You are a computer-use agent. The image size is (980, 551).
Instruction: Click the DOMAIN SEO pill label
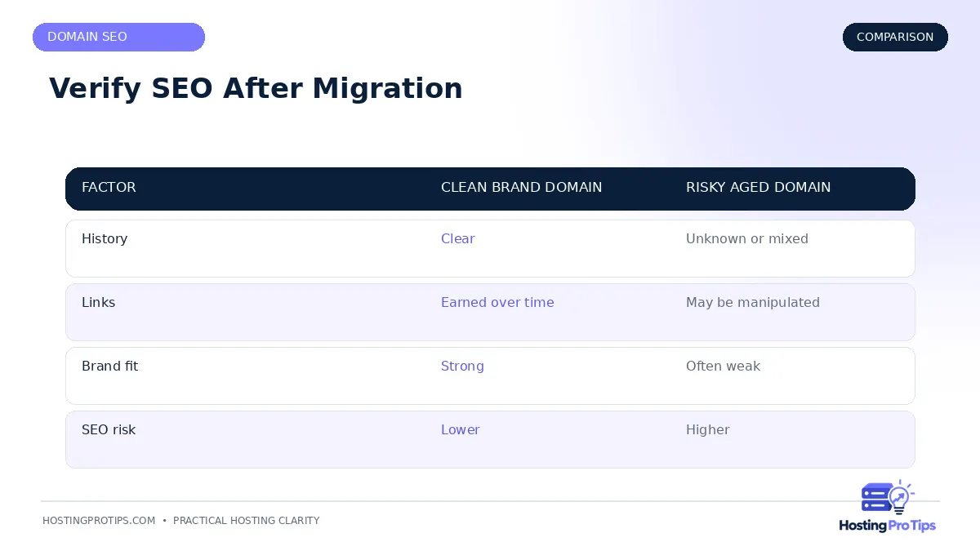(118, 37)
